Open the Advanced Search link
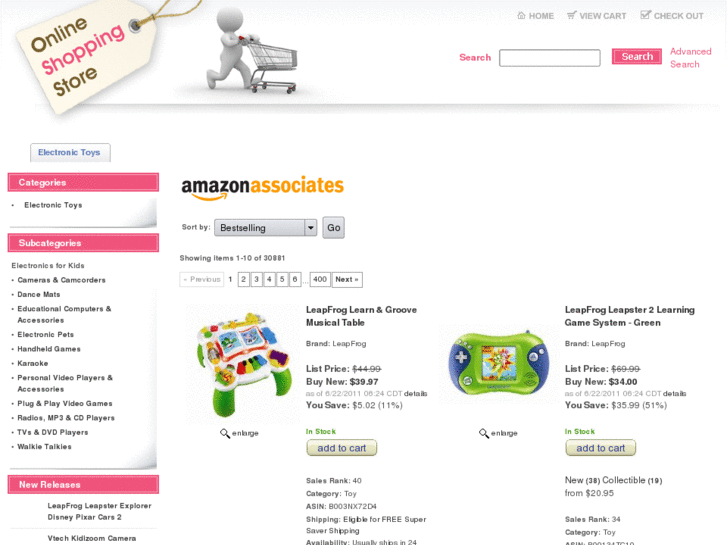This screenshot has height=545, width=727. (x=690, y=58)
